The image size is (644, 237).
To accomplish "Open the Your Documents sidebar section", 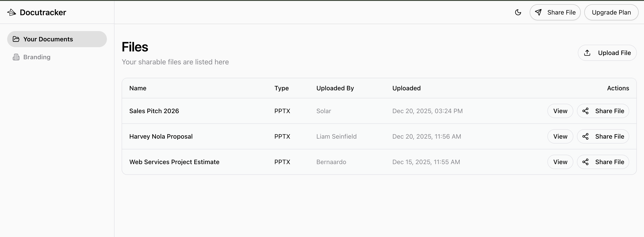I will tap(48, 39).
